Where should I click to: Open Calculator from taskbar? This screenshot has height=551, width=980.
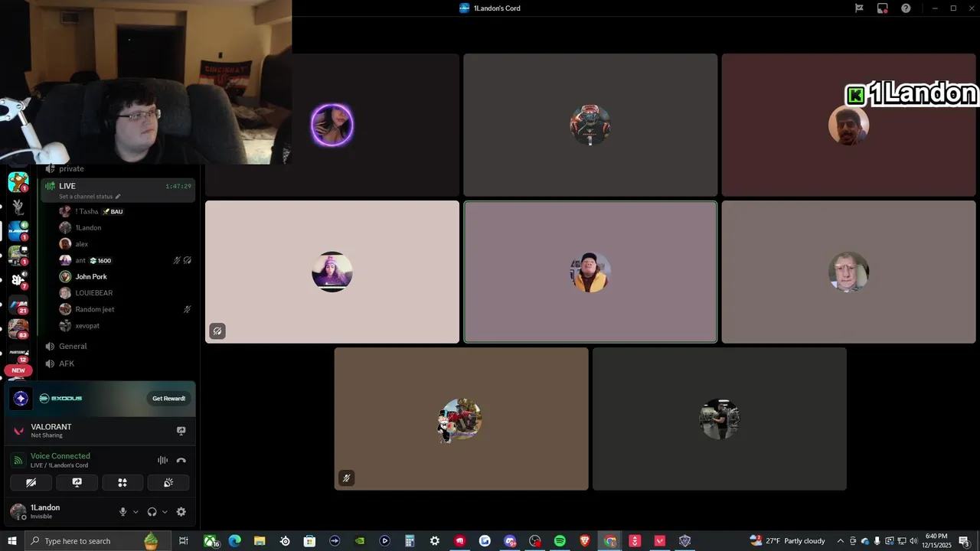click(410, 541)
